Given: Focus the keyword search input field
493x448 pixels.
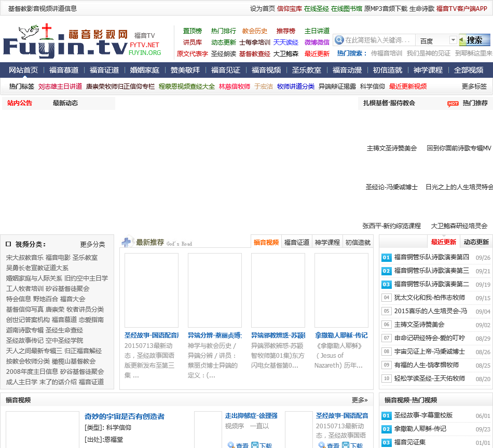Looking at the screenshot, I should pyautogui.click(x=379, y=40).
